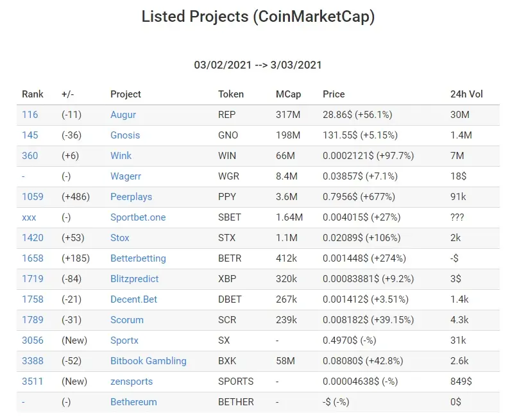The image size is (519, 420).
Task: Click the 0.7956$ (+677%) price
Action: click(x=359, y=197)
